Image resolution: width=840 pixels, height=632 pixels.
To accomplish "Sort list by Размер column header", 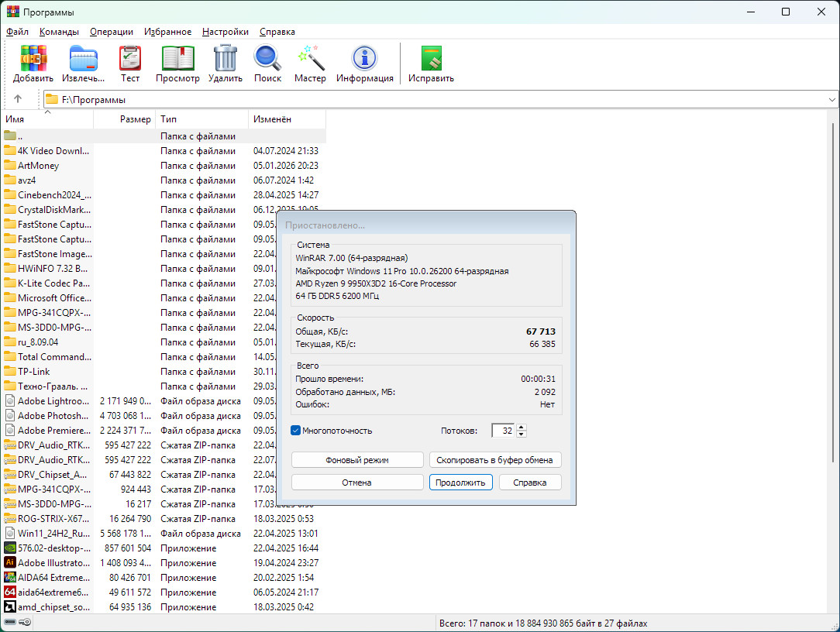I will coord(125,119).
